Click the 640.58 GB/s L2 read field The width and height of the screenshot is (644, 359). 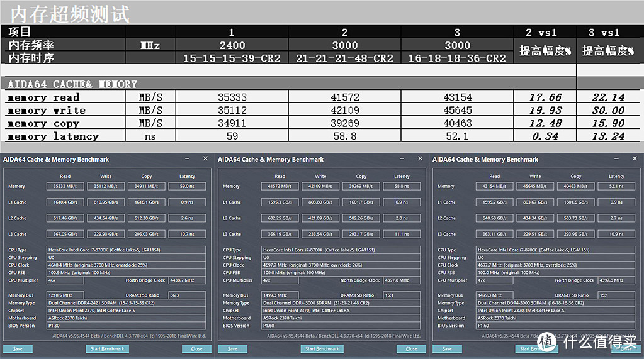click(495, 218)
